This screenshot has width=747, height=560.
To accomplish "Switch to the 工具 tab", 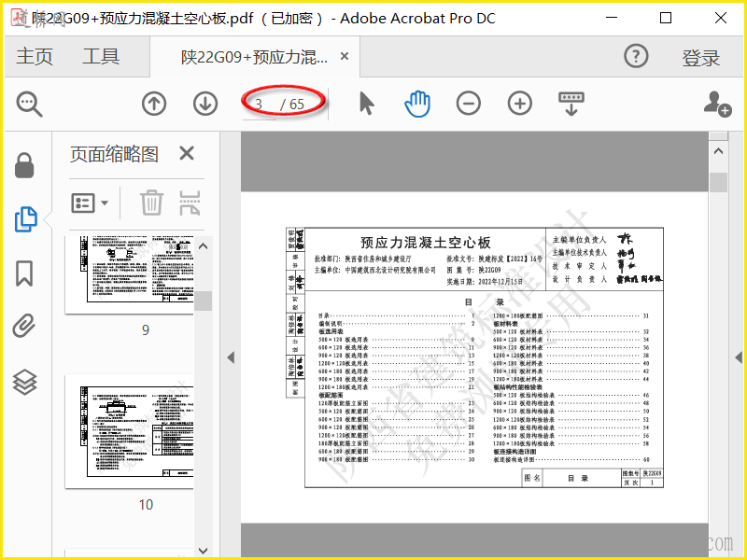I will (x=101, y=56).
